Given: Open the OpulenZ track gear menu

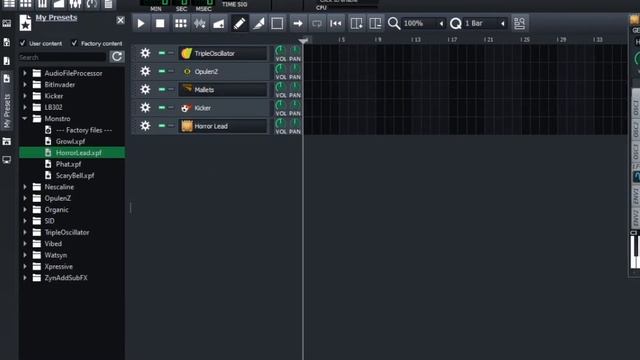Looking at the screenshot, I should pyautogui.click(x=145, y=71).
